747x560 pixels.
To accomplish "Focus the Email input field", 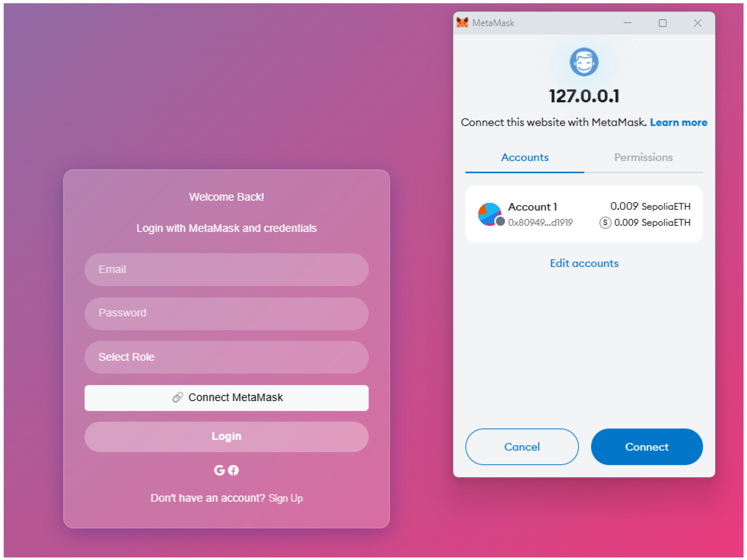I will click(226, 270).
